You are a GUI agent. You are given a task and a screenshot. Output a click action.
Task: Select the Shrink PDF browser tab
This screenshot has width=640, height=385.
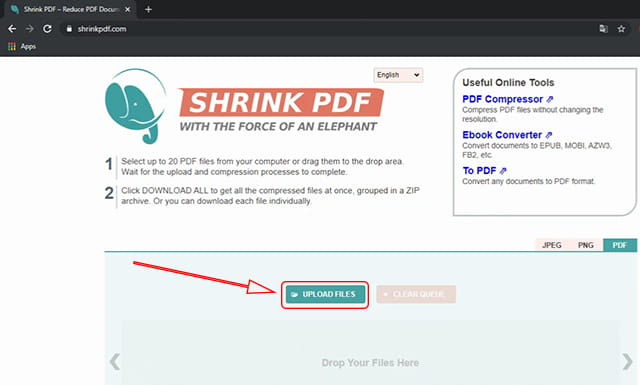pyautogui.click(x=70, y=9)
